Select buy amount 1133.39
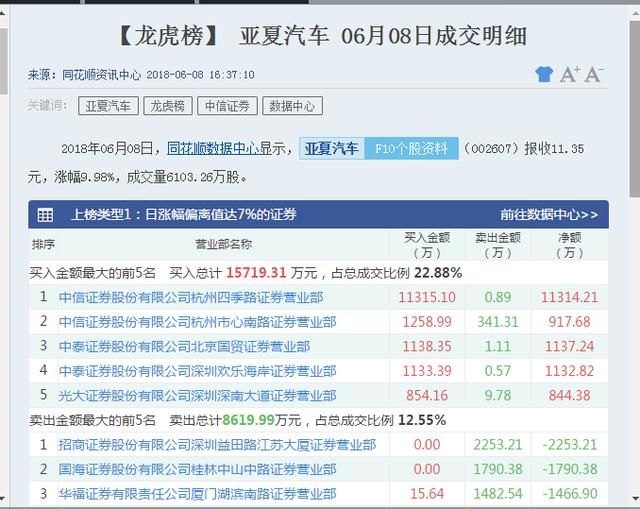This screenshot has width=640, height=509. 427,371
